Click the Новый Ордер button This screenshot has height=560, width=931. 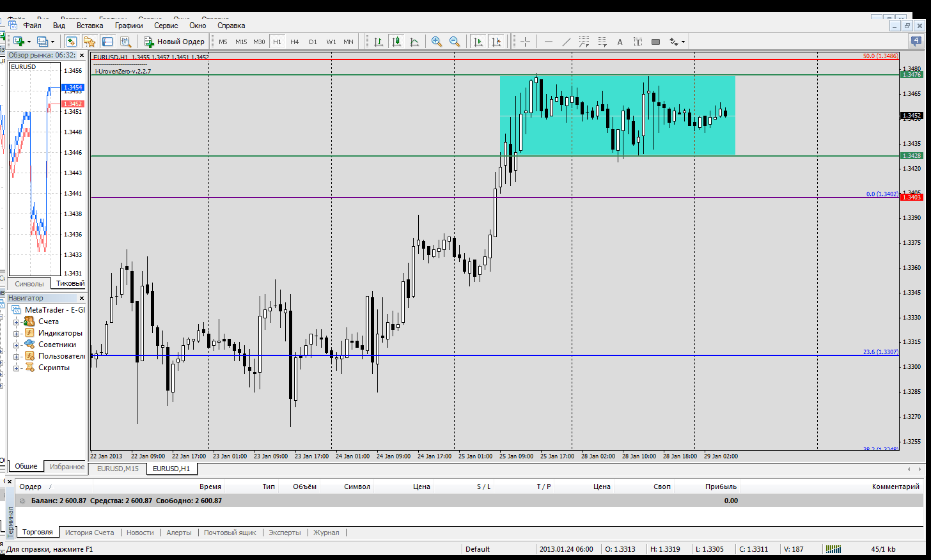pyautogui.click(x=175, y=42)
